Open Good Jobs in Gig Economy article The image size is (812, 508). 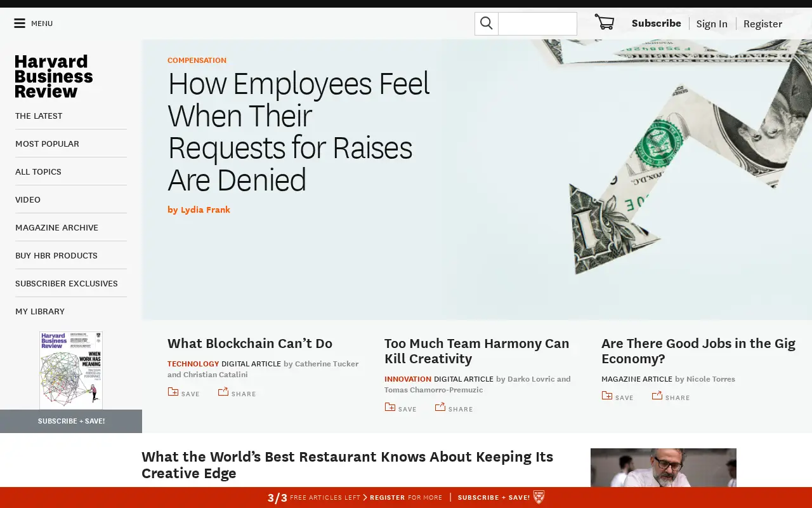tap(698, 351)
